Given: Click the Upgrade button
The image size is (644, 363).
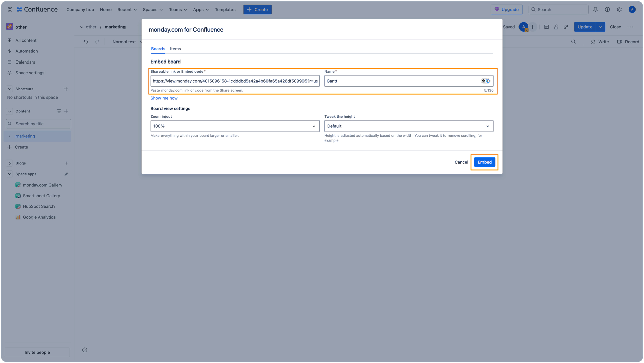Looking at the screenshot, I should click(506, 9).
